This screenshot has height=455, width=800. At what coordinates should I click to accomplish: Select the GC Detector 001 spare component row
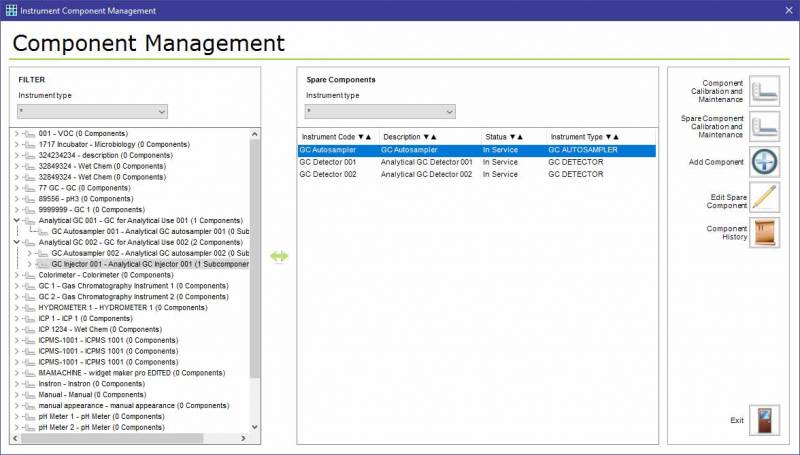tap(328, 162)
